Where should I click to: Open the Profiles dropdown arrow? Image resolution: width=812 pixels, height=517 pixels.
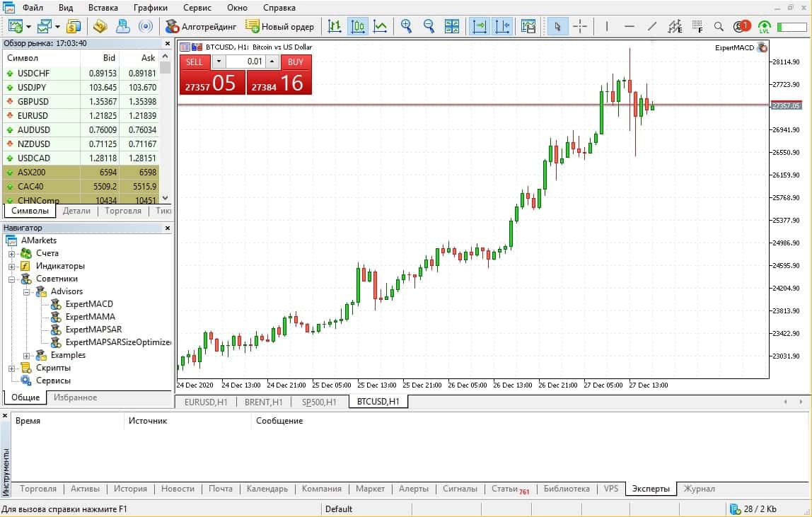click(x=57, y=26)
